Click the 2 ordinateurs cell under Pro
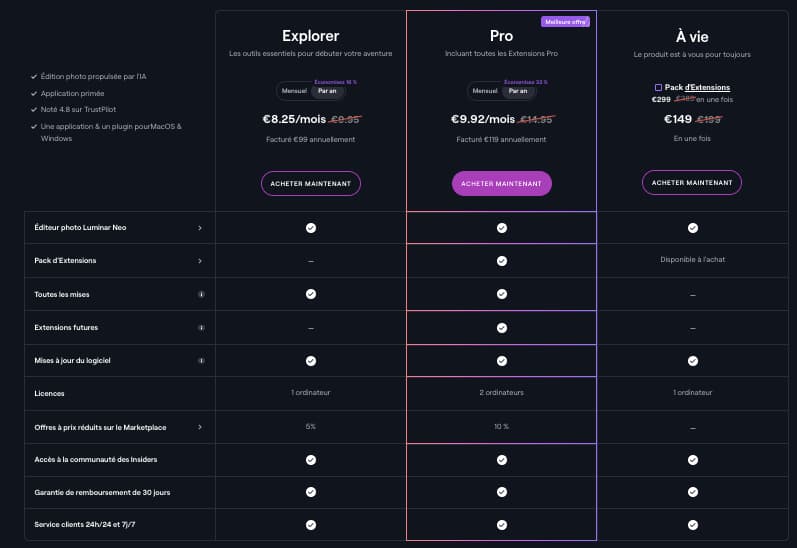 pyautogui.click(x=502, y=392)
